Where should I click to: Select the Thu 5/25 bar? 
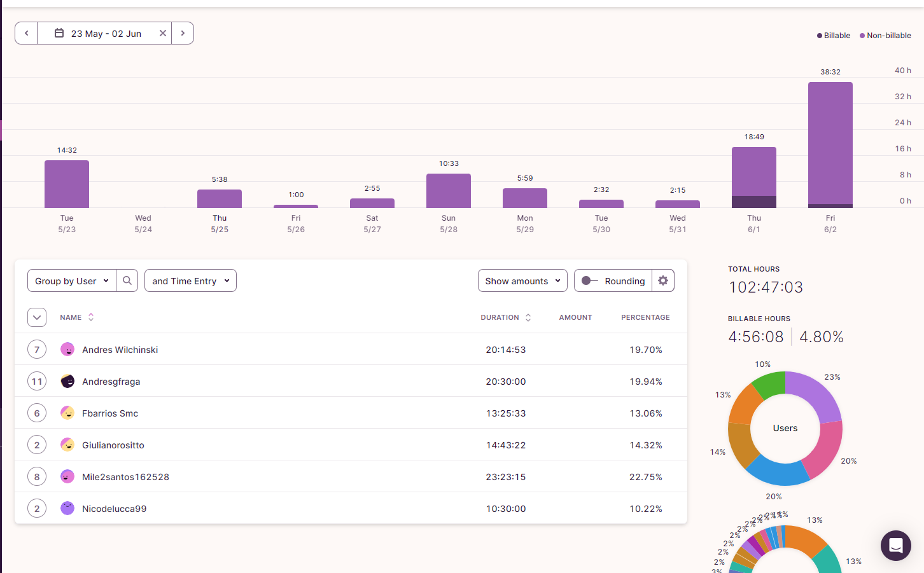pos(220,198)
